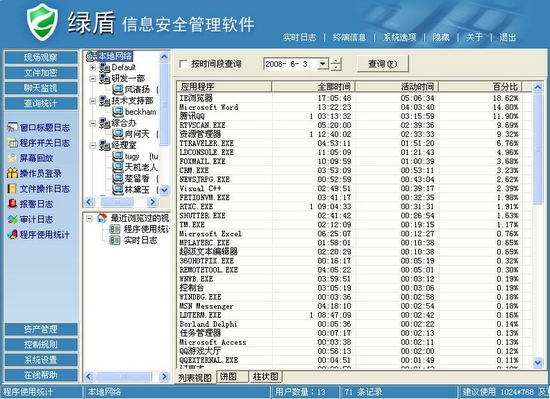This screenshot has height=399, width=550.
Task: Open 文件操作日志 file operation log icon
Action: coord(13,189)
